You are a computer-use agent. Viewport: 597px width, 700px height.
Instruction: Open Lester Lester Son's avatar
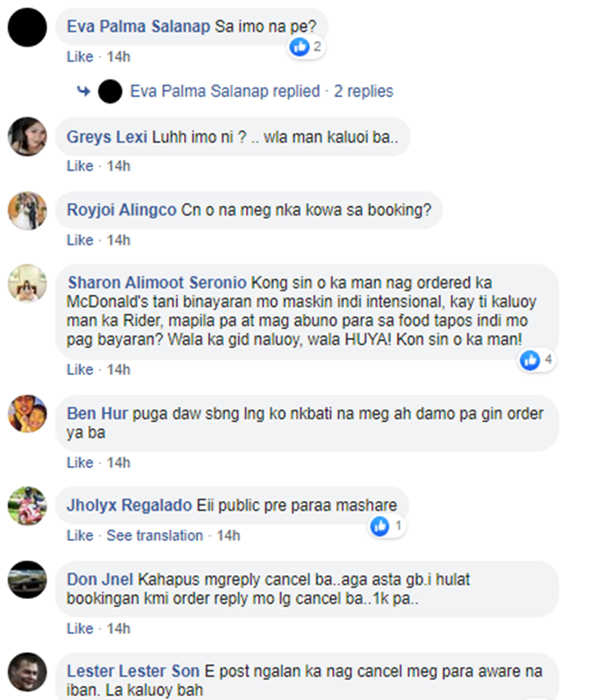click(27, 672)
